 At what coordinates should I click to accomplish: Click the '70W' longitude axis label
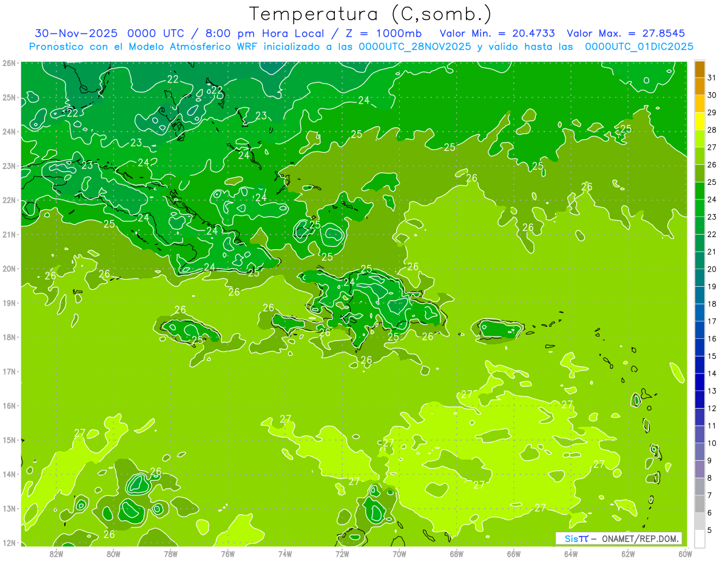tap(399, 554)
